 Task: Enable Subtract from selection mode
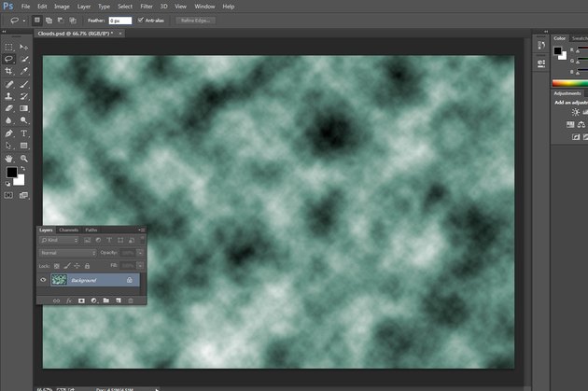(61, 21)
